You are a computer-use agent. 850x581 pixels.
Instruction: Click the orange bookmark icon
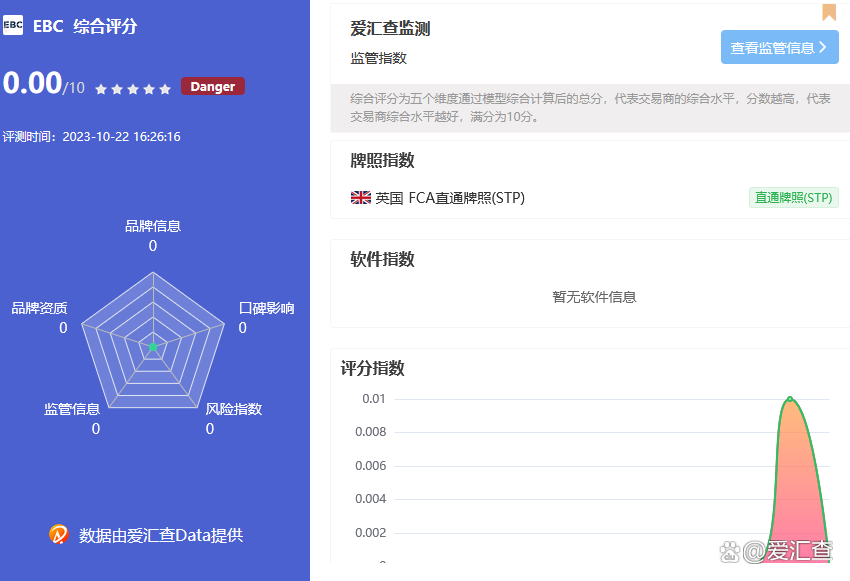(x=829, y=11)
